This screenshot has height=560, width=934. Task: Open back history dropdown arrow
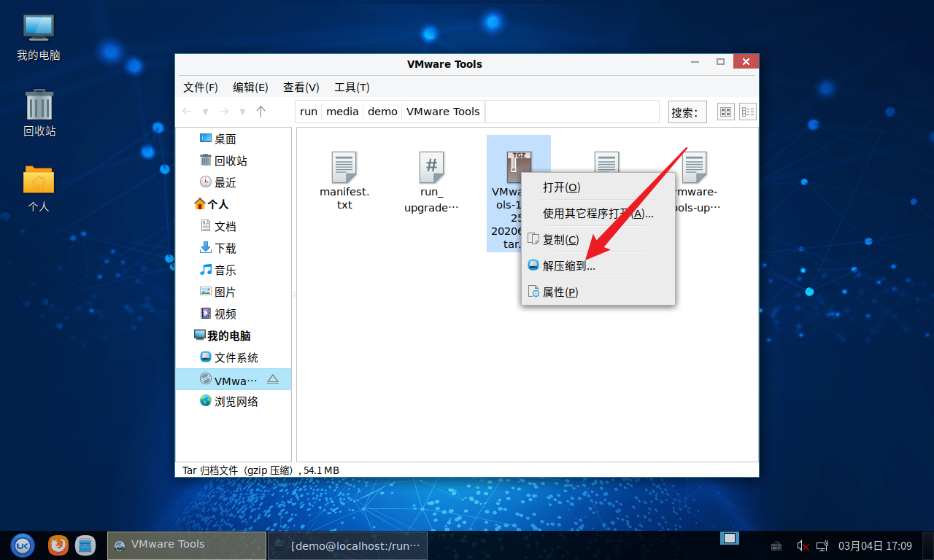[x=206, y=112]
